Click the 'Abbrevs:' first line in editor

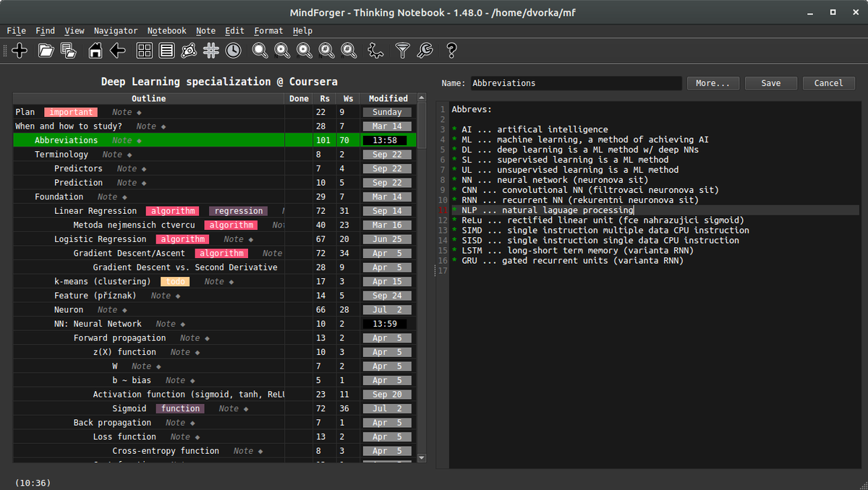point(472,109)
